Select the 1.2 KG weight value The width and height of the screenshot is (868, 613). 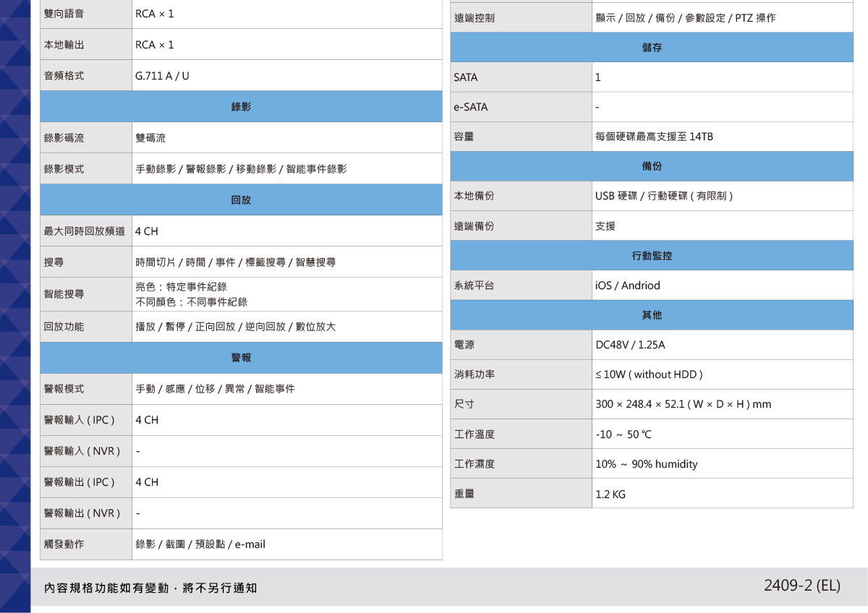(610, 494)
